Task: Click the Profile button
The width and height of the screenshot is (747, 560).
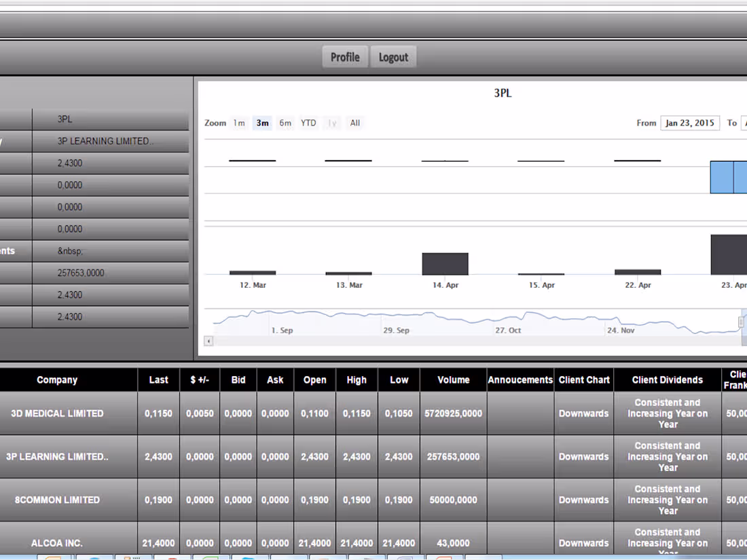Action: coord(345,57)
